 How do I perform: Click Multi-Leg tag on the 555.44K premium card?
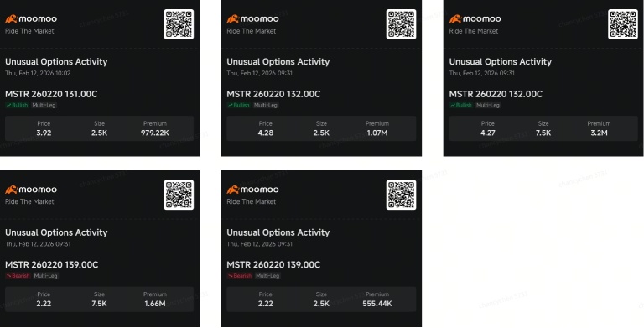point(267,276)
